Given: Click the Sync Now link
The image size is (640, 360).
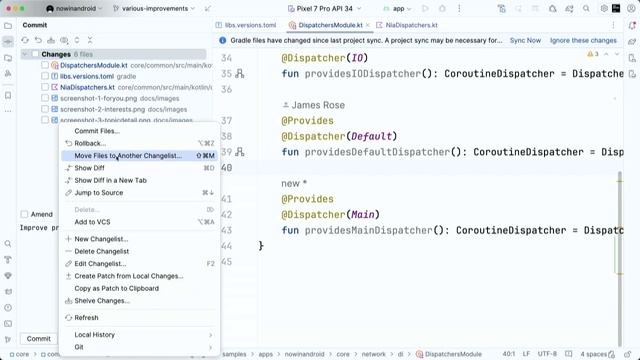Looking at the screenshot, I should [x=525, y=40].
